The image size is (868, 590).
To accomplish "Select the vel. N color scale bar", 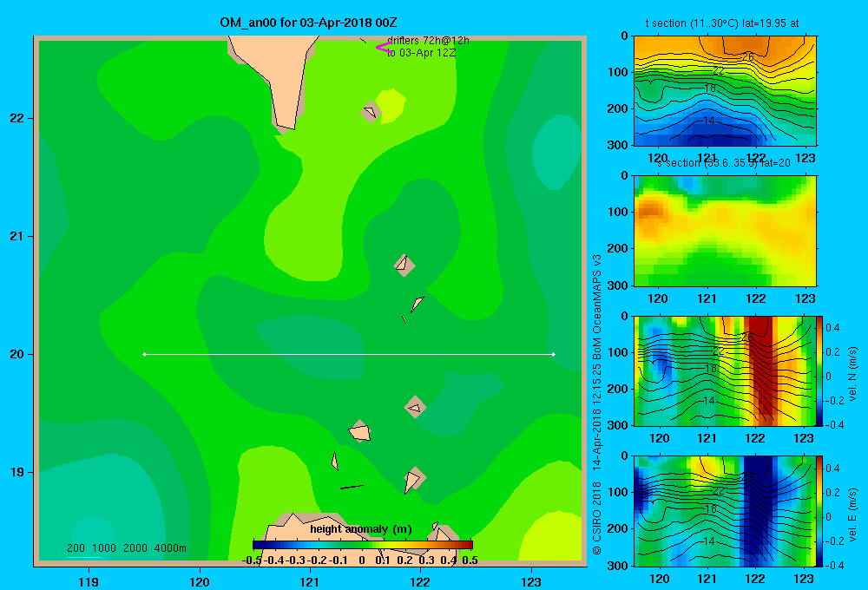I will pyautogui.click(x=819, y=370).
